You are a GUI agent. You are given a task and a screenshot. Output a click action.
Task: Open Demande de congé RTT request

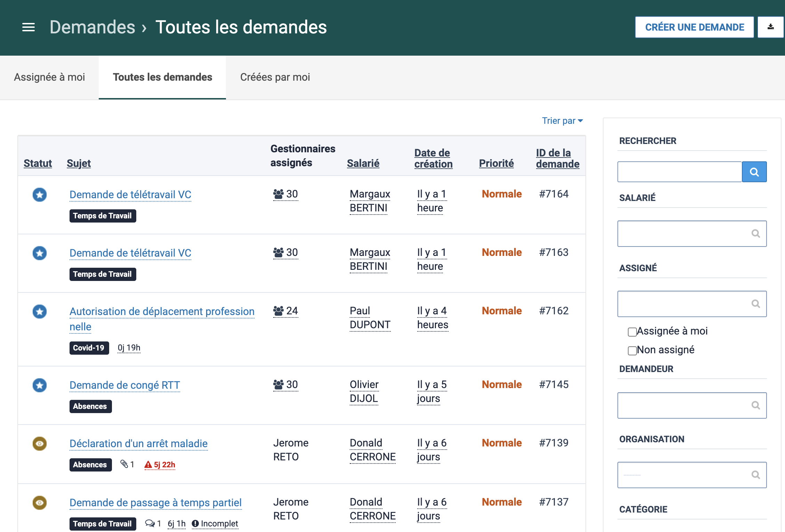[x=125, y=385]
